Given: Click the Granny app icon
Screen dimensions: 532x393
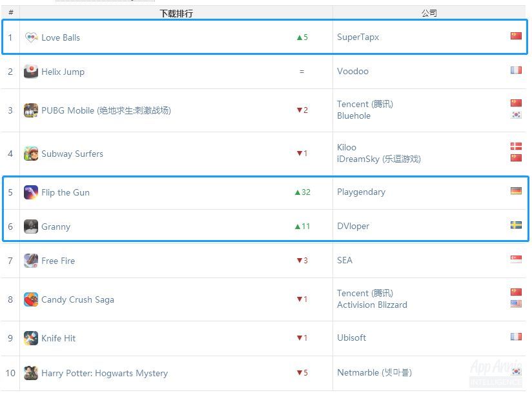Looking at the screenshot, I should pos(31,227).
